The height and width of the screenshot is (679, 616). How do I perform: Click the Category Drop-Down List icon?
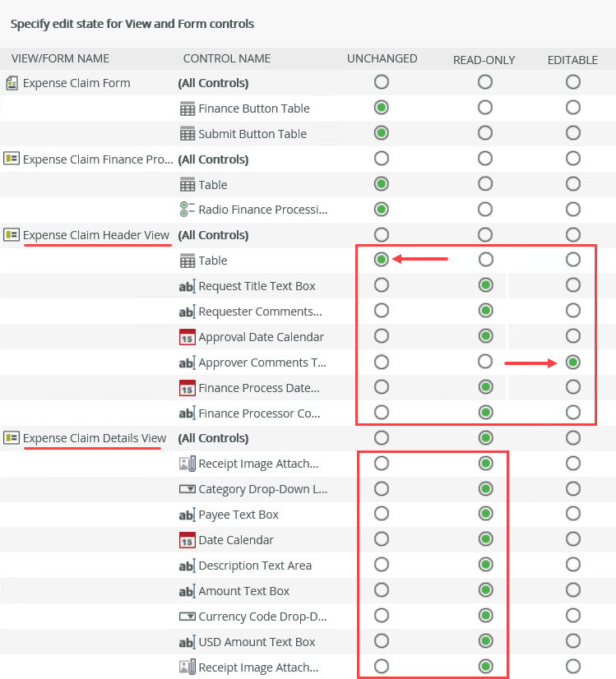click(187, 489)
